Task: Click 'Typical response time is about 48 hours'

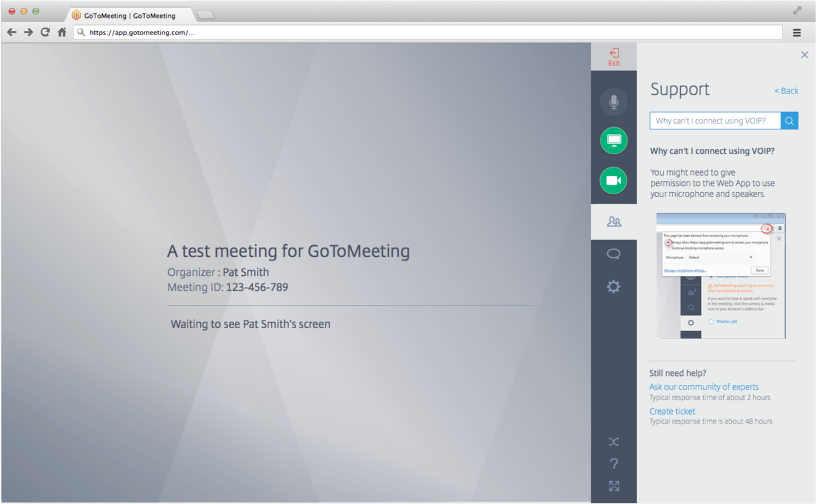Action: click(x=710, y=421)
